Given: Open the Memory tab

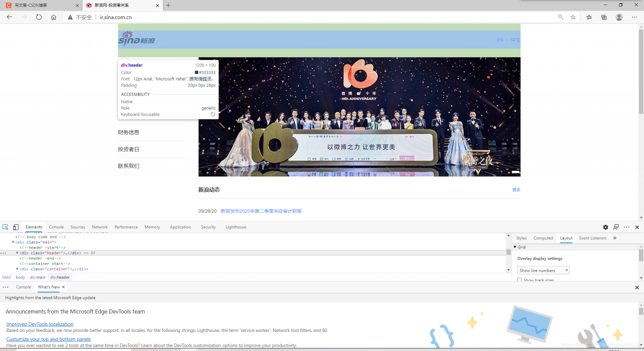Looking at the screenshot, I should pyautogui.click(x=152, y=227).
